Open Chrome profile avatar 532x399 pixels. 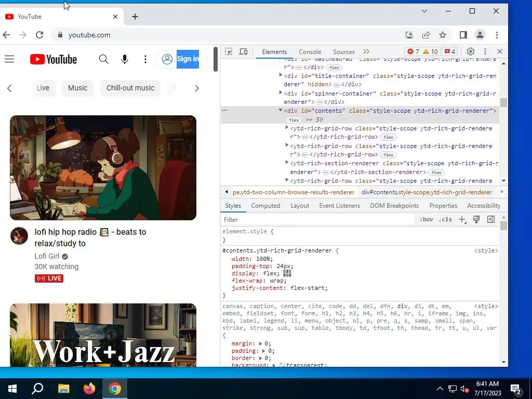tap(480, 35)
